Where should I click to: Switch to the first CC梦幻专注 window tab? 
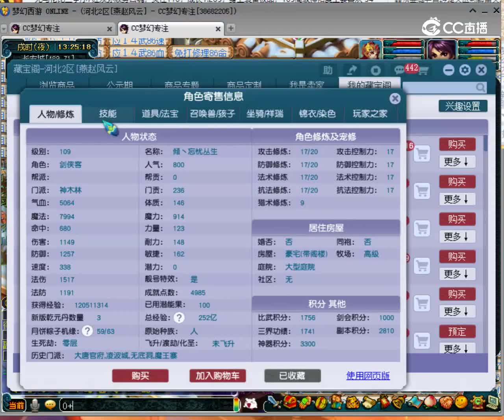point(61,28)
